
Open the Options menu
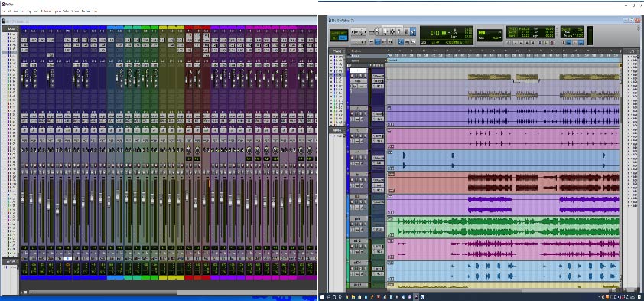pyautogui.click(x=58, y=11)
